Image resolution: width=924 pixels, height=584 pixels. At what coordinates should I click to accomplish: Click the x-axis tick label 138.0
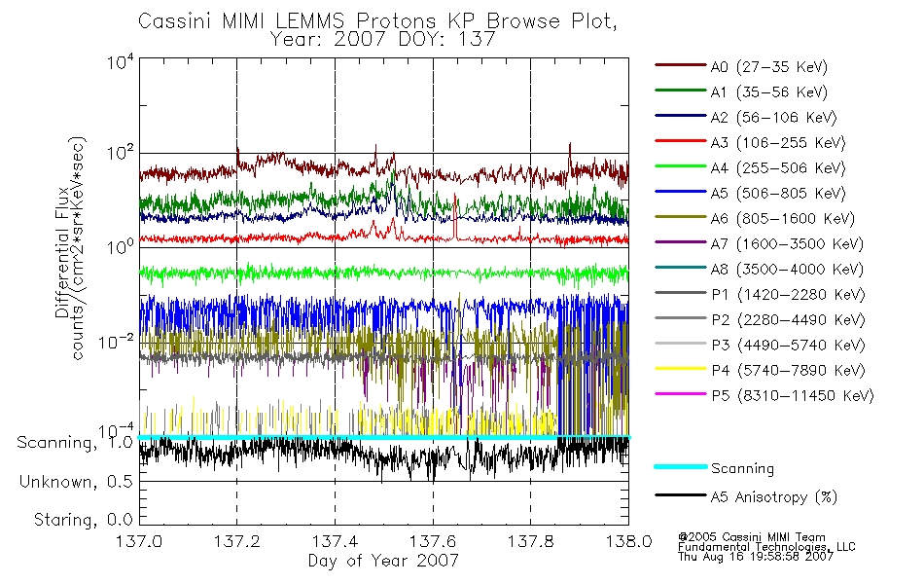click(628, 541)
